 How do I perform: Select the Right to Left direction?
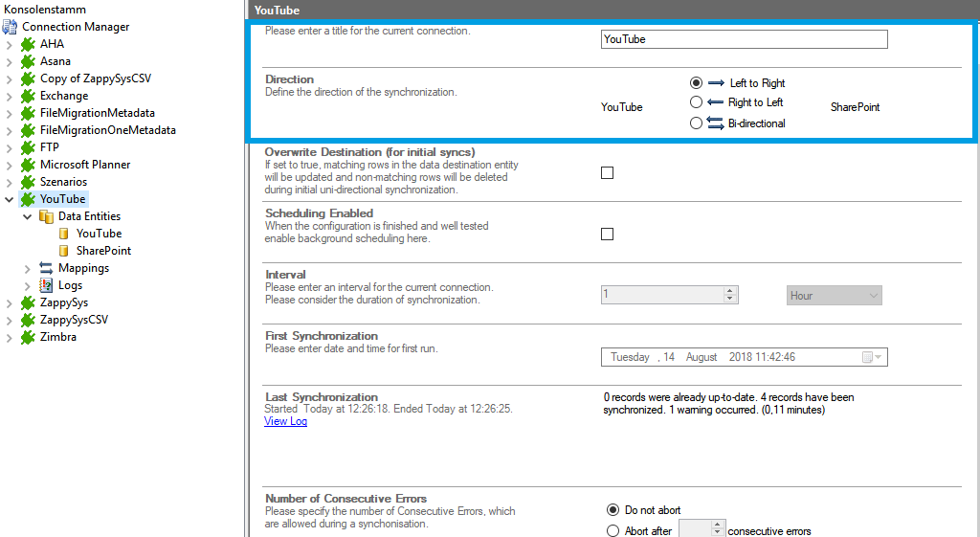tap(696, 102)
